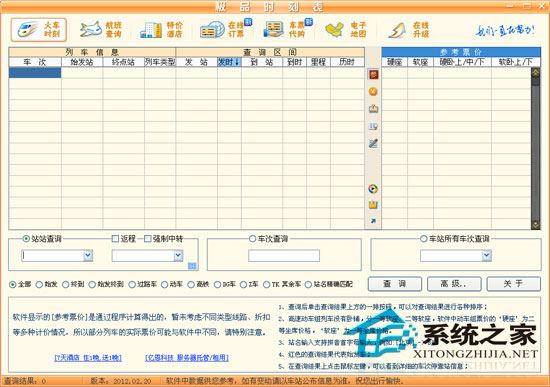Sort by the 发时 column header
The height and width of the screenshot is (387, 550).
pyautogui.click(x=229, y=62)
